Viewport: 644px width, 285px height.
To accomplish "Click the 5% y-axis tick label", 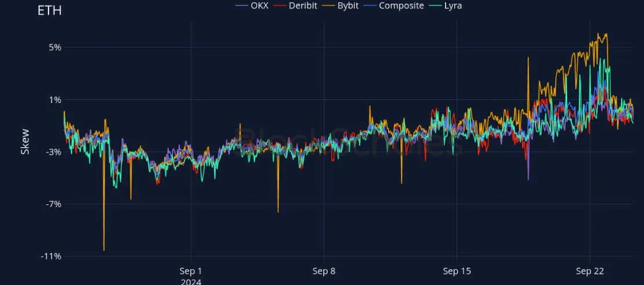I will click(x=54, y=47).
